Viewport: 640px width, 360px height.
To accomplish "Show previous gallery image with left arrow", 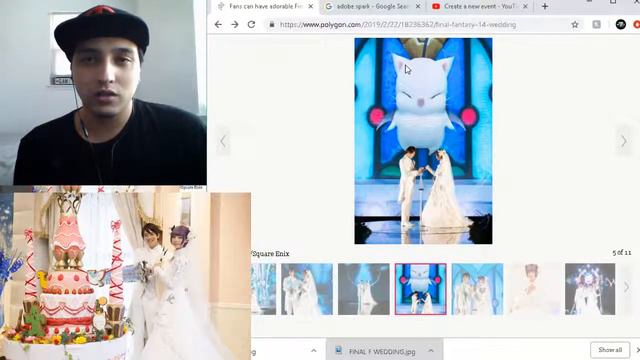I will [223, 142].
